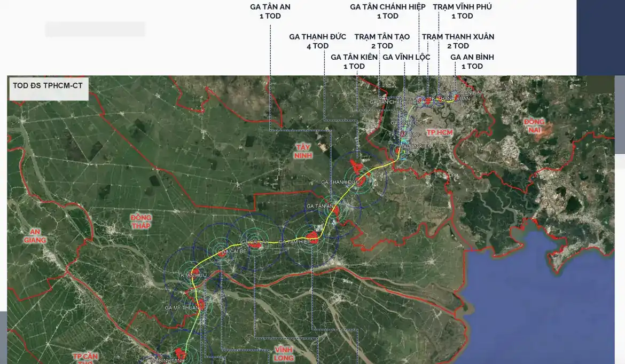Click the 'TOD ĐS TPHCM-CT' title box
The image size is (625, 364).
tap(48, 89)
